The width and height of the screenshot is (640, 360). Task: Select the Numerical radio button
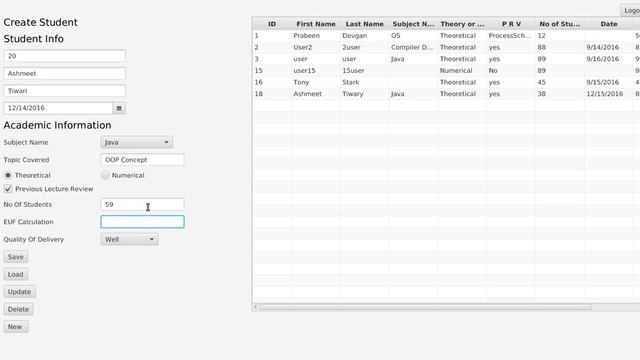coord(105,175)
